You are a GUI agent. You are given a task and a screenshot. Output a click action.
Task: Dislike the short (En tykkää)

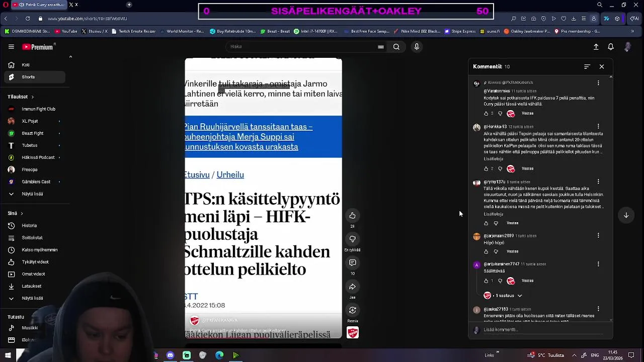point(352,239)
